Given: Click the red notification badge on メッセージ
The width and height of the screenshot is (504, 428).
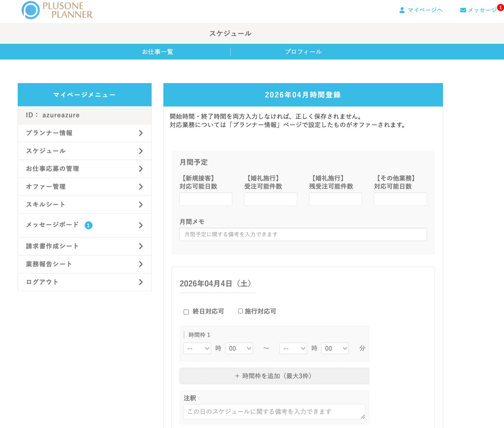Looking at the screenshot, I should click(x=501, y=7).
